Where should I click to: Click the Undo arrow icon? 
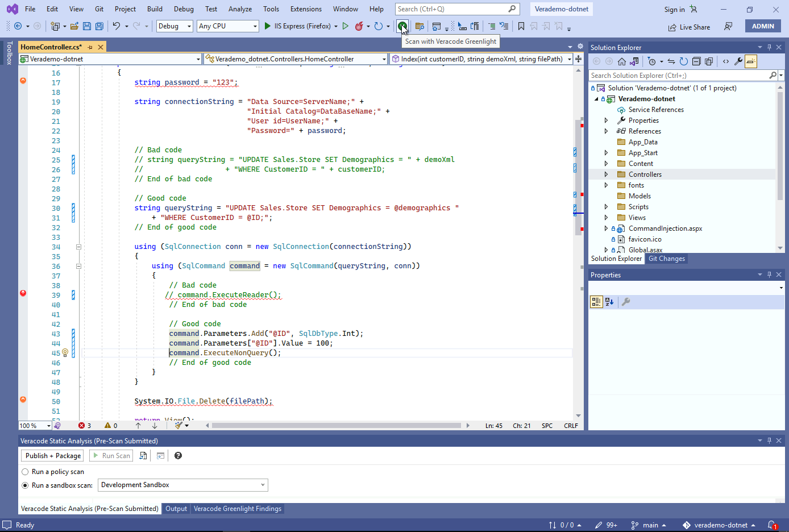pos(116,26)
